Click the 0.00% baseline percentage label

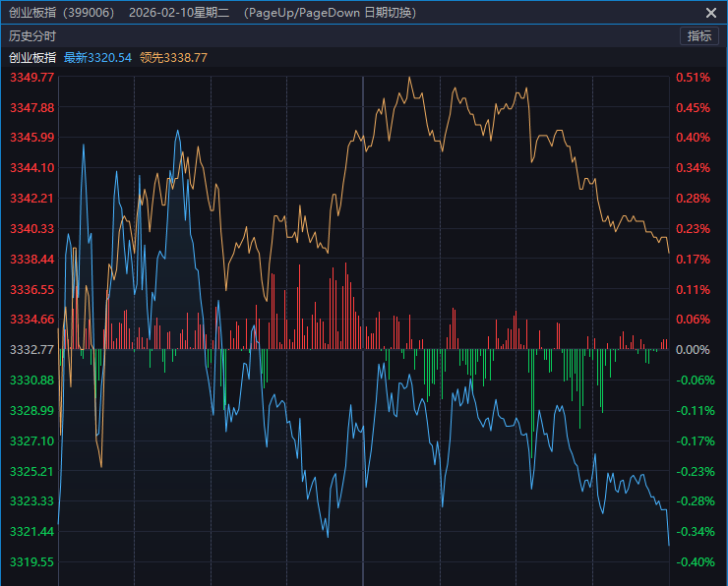tap(693, 349)
